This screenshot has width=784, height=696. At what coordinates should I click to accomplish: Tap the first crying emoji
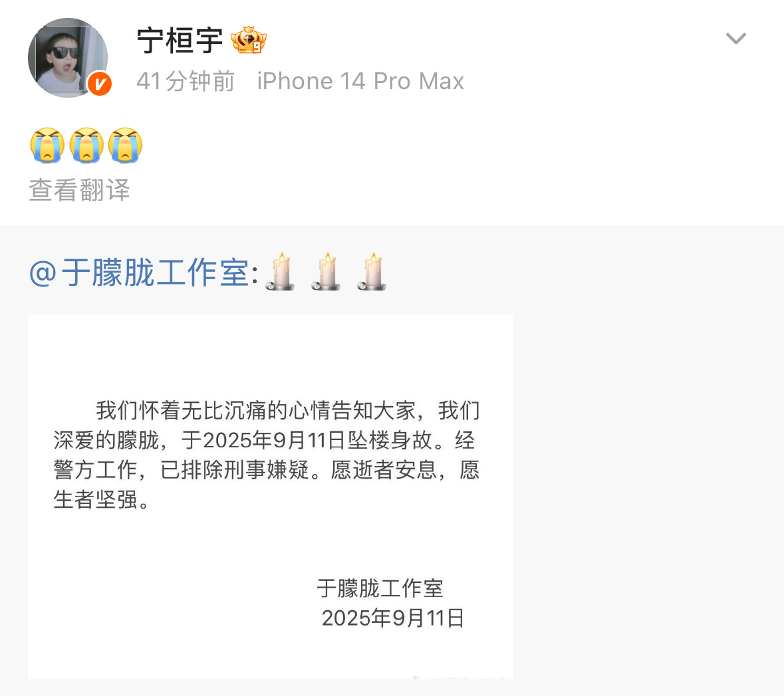(47, 145)
